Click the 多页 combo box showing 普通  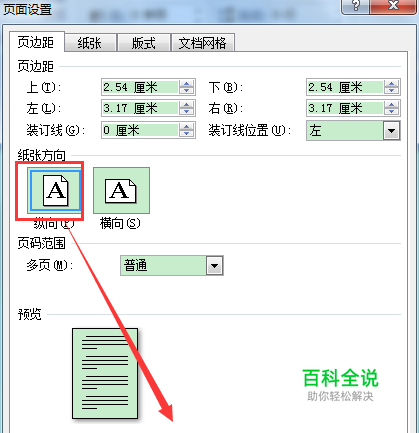pos(172,266)
